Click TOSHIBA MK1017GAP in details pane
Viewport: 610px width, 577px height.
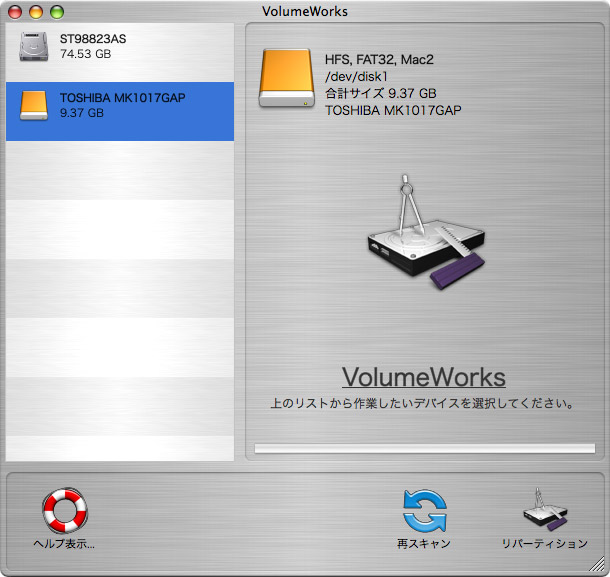click(393, 110)
